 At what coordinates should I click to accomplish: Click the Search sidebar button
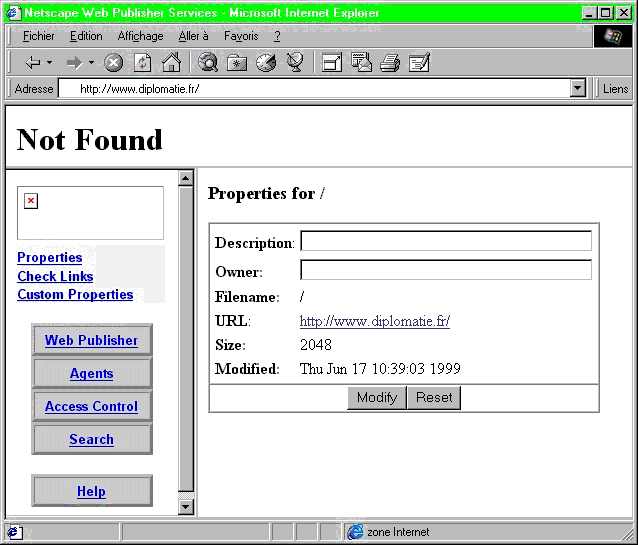(x=92, y=439)
